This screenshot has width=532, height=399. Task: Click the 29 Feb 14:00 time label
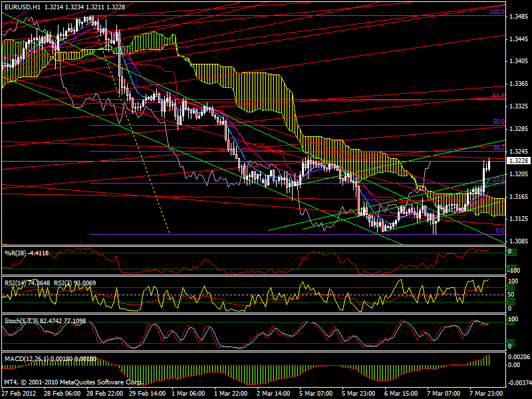click(148, 394)
